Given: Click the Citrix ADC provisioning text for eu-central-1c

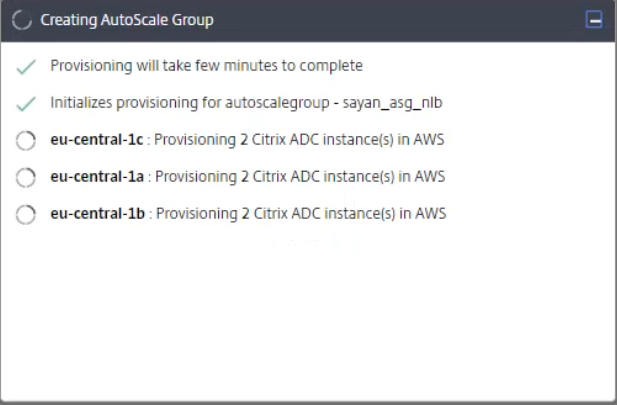Looking at the screenshot, I should click(300, 140).
